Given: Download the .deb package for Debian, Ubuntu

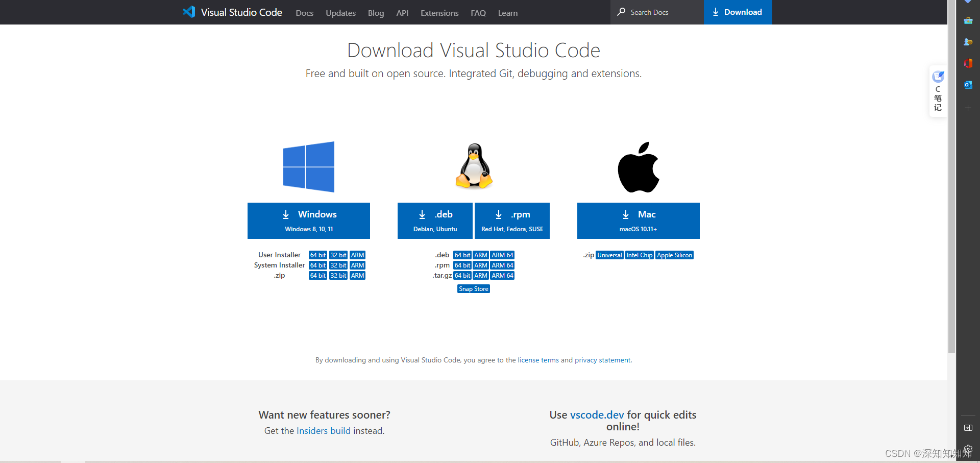Looking at the screenshot, I should coord(435,221).
